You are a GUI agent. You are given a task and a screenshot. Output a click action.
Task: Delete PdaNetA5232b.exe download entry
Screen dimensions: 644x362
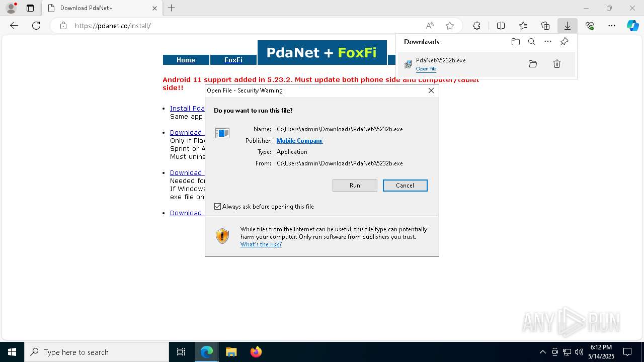coord(557,64)
